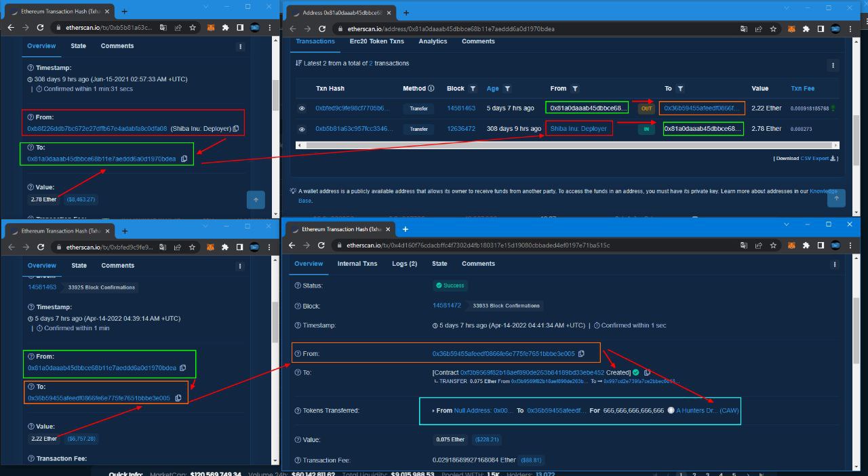The height and width of the screenshot is (476, 868).
Task: Copy From address 0x36b59455 in contract creation window
Action: tap(580, 353)
